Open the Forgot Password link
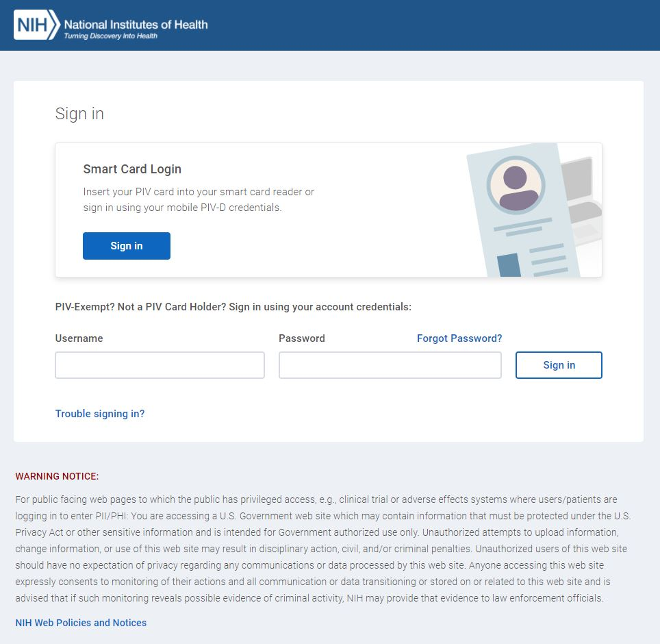Screen dimensions: 660x644 click(x=459, y=338)
